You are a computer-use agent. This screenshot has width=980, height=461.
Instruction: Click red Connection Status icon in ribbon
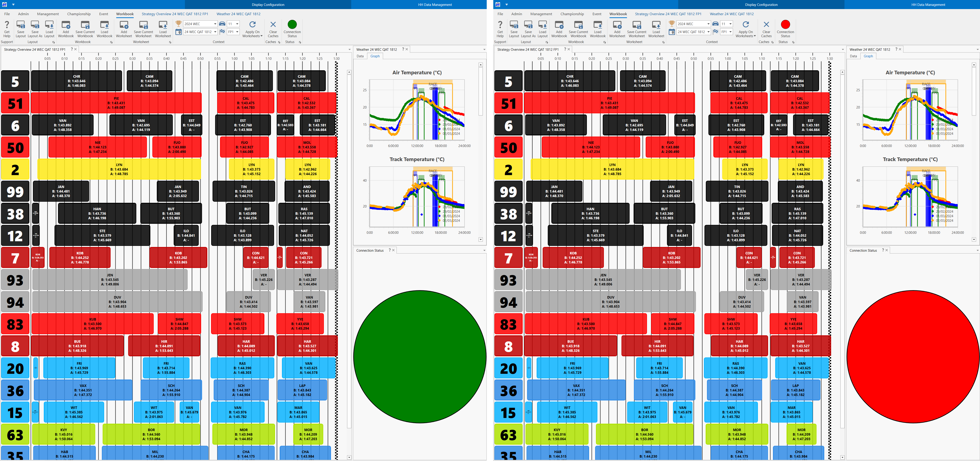tap(785, 24)
